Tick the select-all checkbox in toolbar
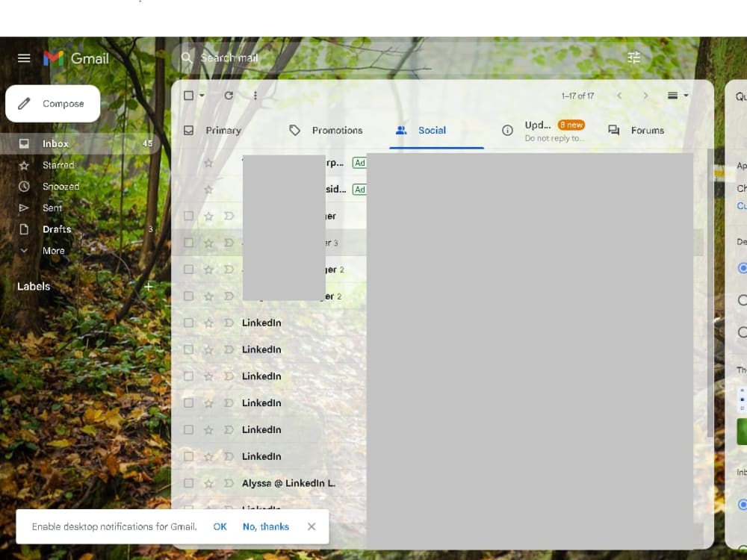The width and height of the screenshot is (747, 560). point(189,96)
